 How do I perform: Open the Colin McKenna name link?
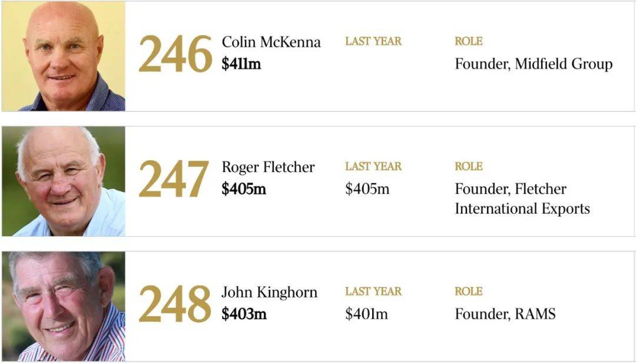(x=271, y=42)
